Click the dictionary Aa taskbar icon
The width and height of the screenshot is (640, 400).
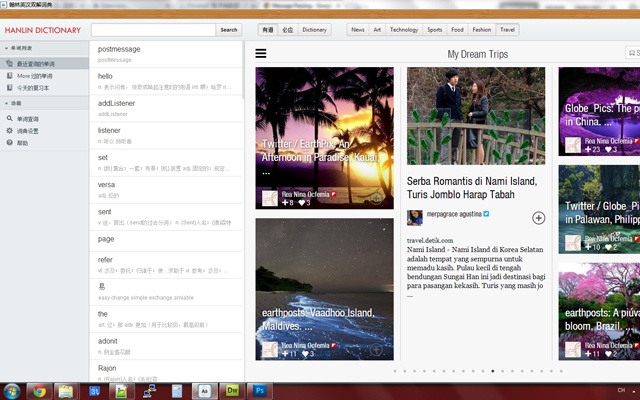pyautogui.click(x=204, y=391)
